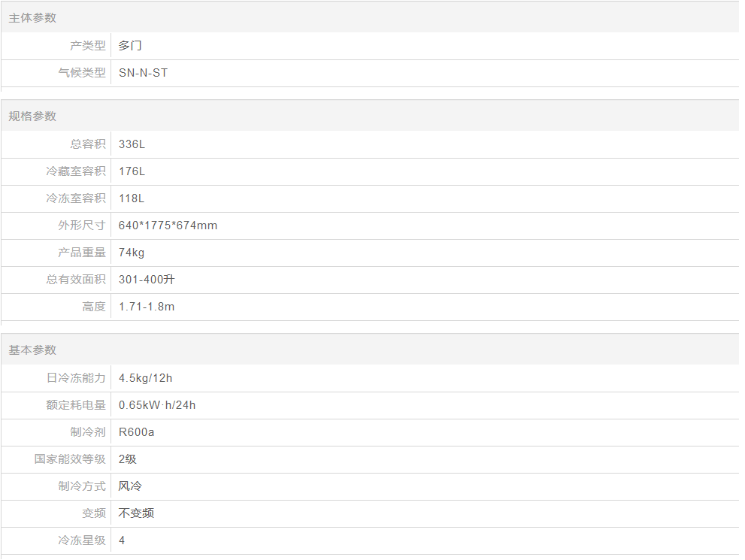This screenshot has height=560, width=745.
Task: Select product weight value 74kg
Action: tap(132, 253)
